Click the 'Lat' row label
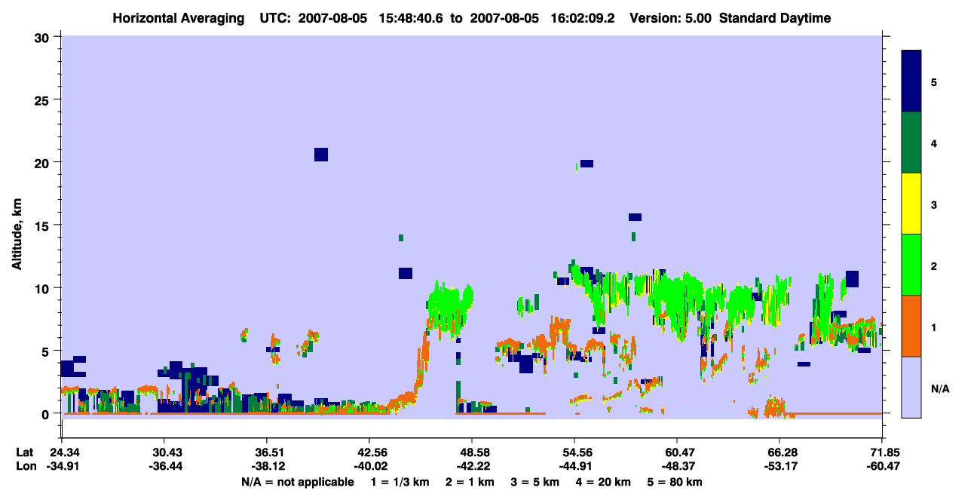 pos(24,452)
